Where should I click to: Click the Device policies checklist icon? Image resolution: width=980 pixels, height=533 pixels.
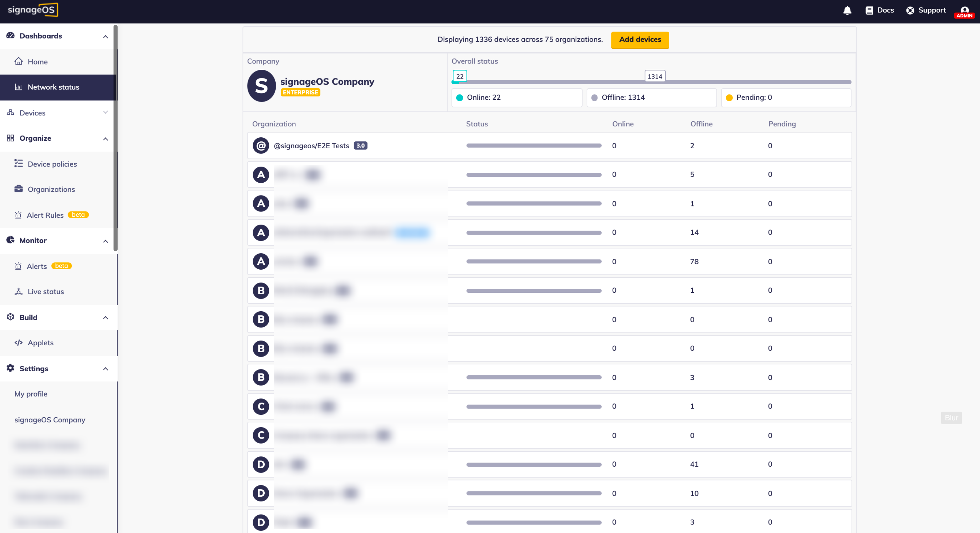click(x=18, y=164)
